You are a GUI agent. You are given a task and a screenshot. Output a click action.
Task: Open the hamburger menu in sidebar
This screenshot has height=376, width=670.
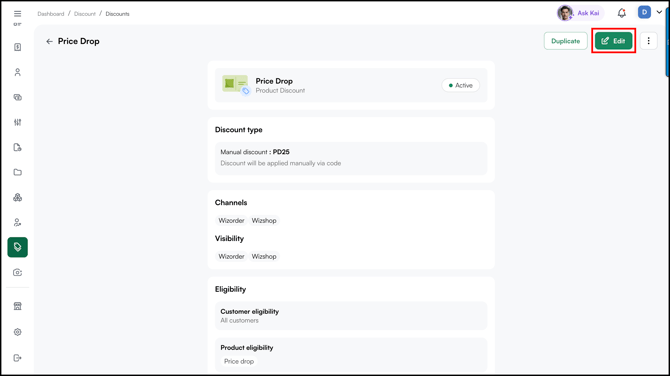pos(18,14)
